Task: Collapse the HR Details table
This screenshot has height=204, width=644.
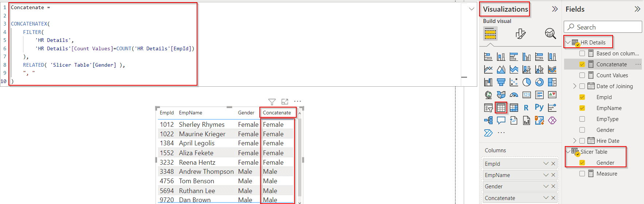Action: pyautogui.click(x=568, y=42)
